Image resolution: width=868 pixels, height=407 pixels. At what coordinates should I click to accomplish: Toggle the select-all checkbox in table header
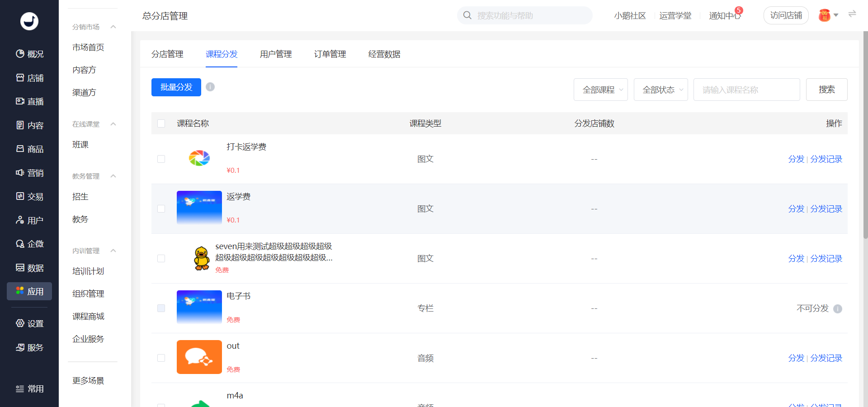click(161, 123)
